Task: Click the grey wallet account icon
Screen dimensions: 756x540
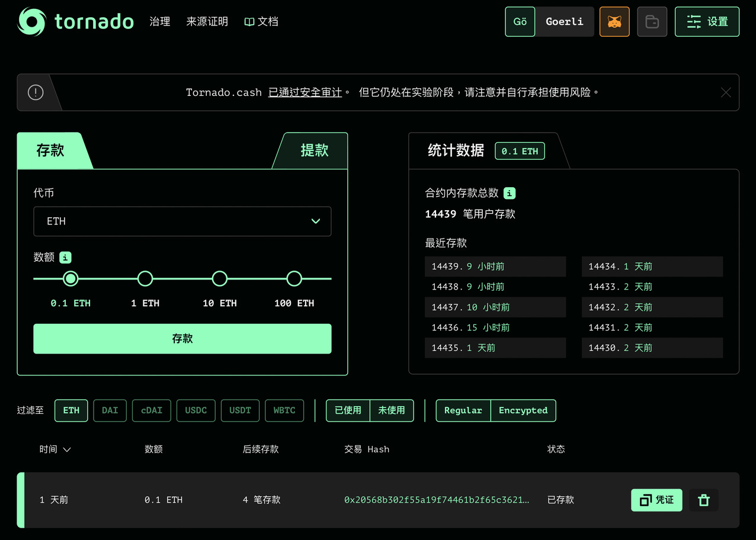Action: pos(652,22)
